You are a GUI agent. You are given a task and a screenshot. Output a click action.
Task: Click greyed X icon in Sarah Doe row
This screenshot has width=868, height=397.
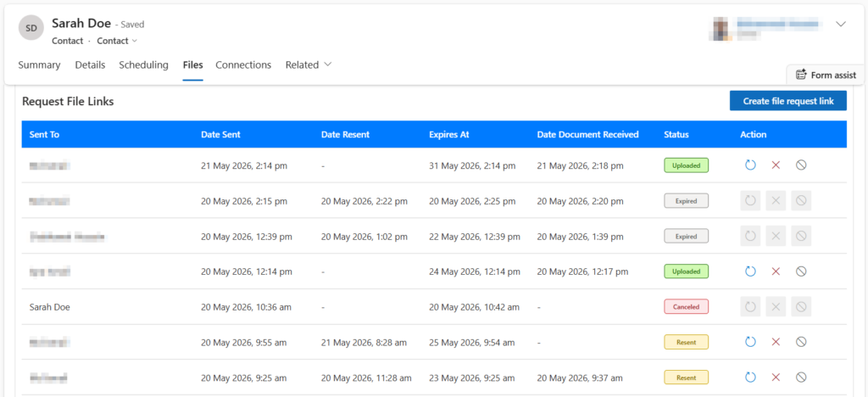click(776, 307)
